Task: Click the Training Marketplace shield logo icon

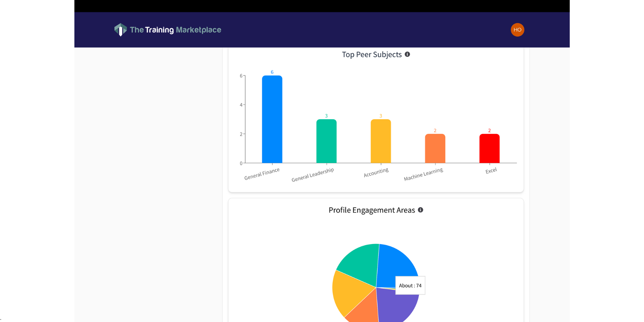Action: [120, 30]
